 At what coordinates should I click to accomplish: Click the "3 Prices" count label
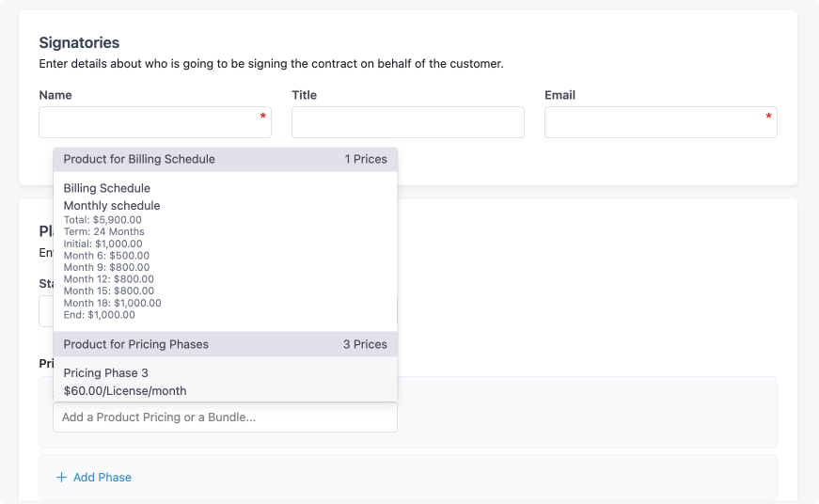(x=365, y=344)
